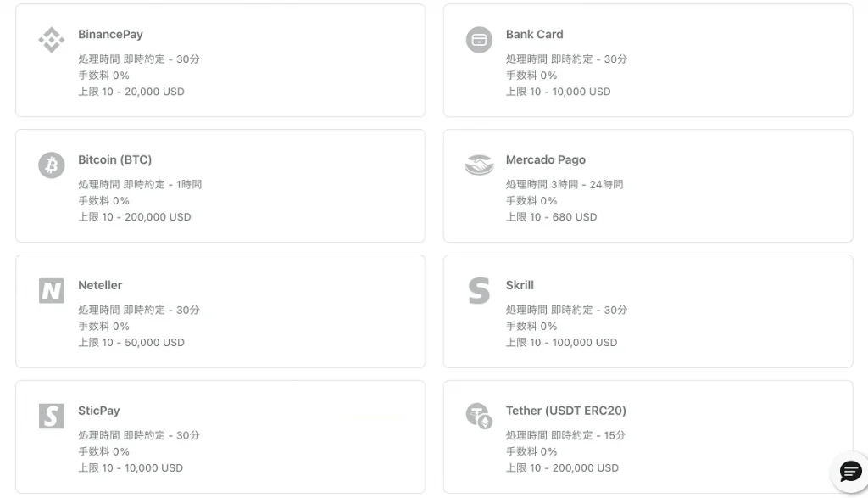
Task: Click the BinancePay diamond logo icon
Action: click(52, 40)
